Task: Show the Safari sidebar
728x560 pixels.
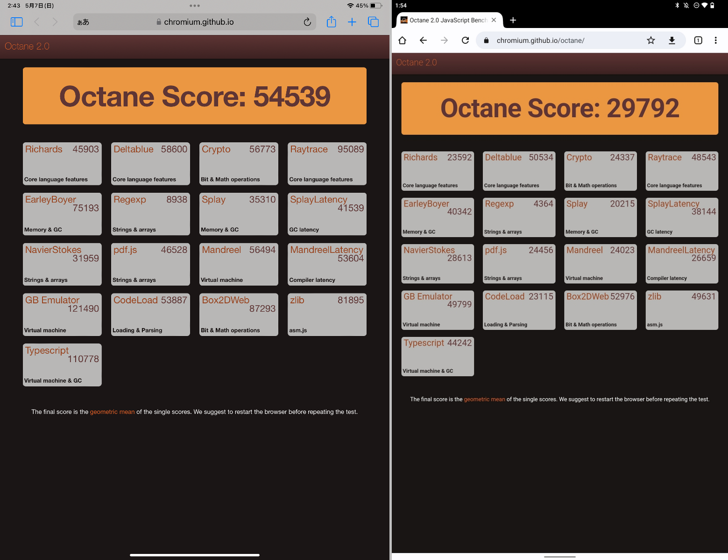Action: (x=16, y=21)
